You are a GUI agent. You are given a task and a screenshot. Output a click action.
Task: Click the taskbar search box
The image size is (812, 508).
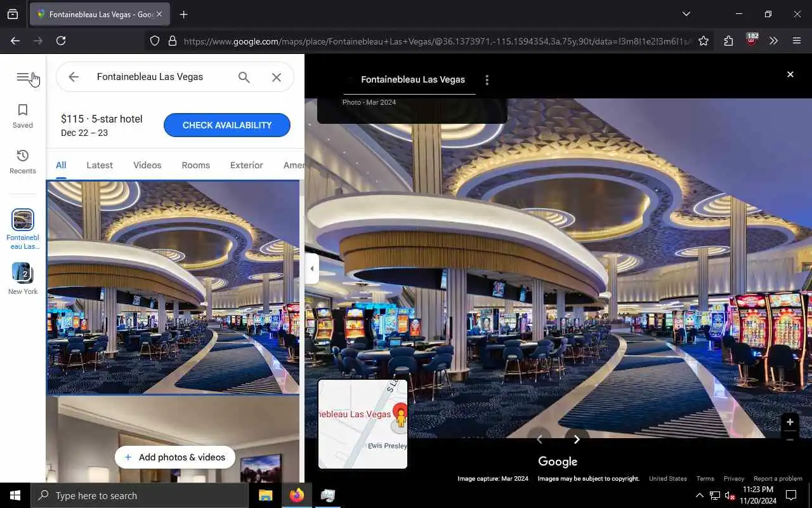[140, 495]
